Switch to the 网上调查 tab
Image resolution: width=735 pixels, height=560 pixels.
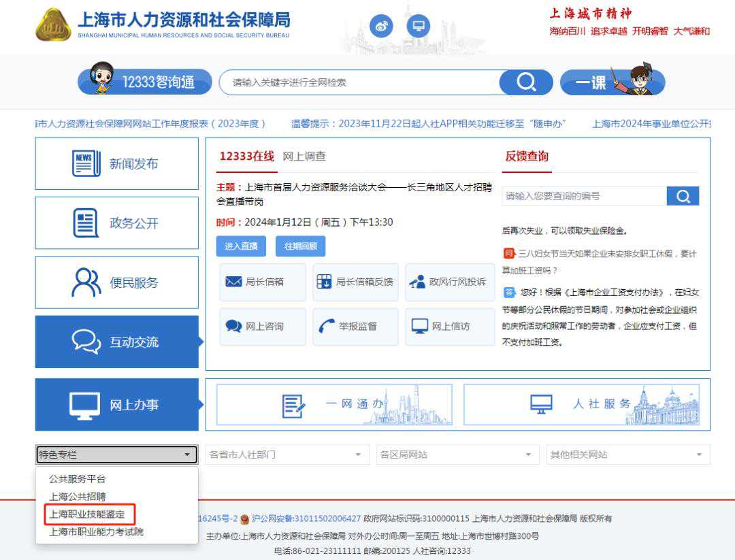[304, 157]
